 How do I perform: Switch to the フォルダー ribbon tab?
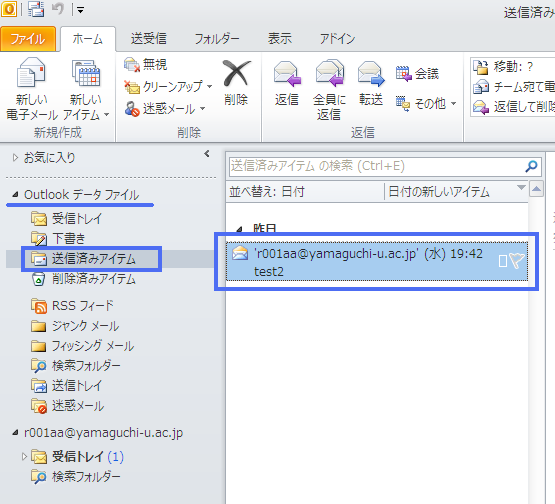[217, 39]
